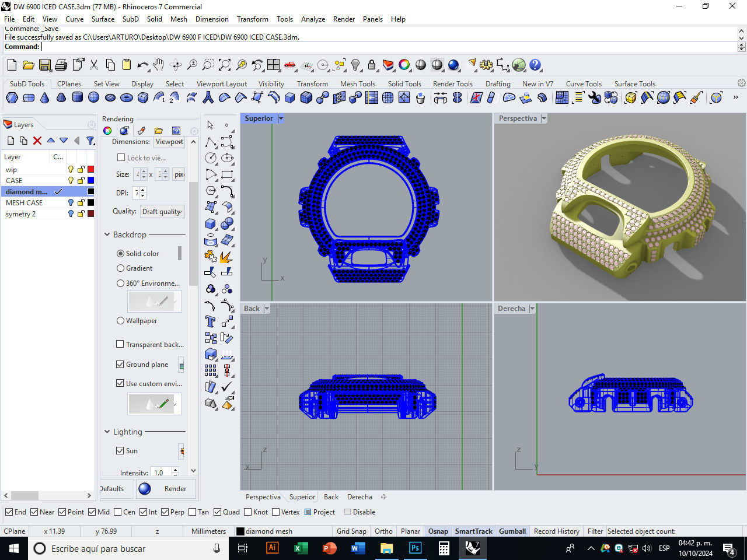Switch to the Derecha viewport tab at the bottom
This screenshot has height=560, width=747.
tap(359, 497)
